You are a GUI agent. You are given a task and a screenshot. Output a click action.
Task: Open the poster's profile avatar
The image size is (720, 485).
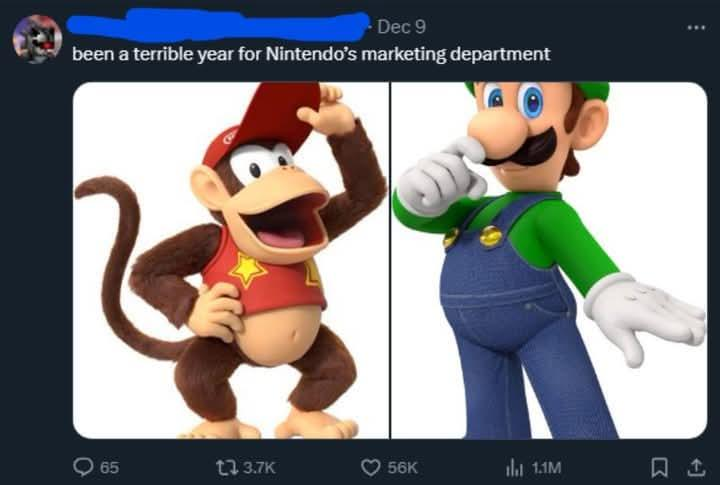tap(37, 39)
